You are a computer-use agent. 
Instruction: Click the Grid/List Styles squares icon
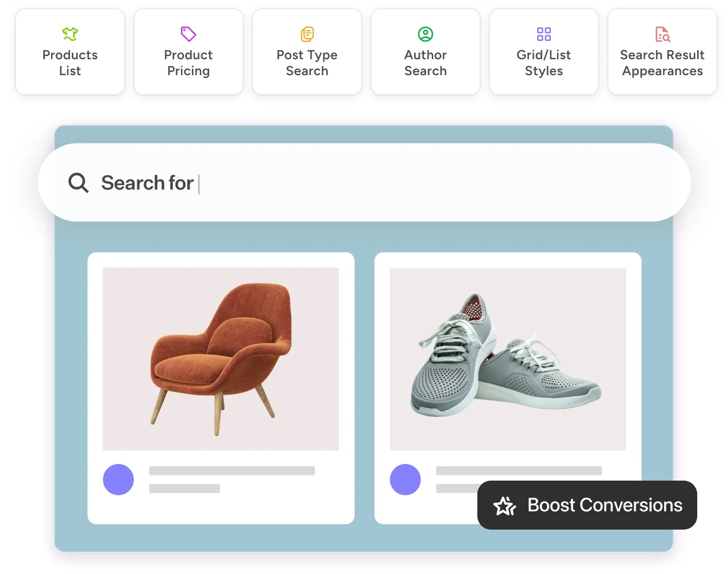tap(543, 34)
